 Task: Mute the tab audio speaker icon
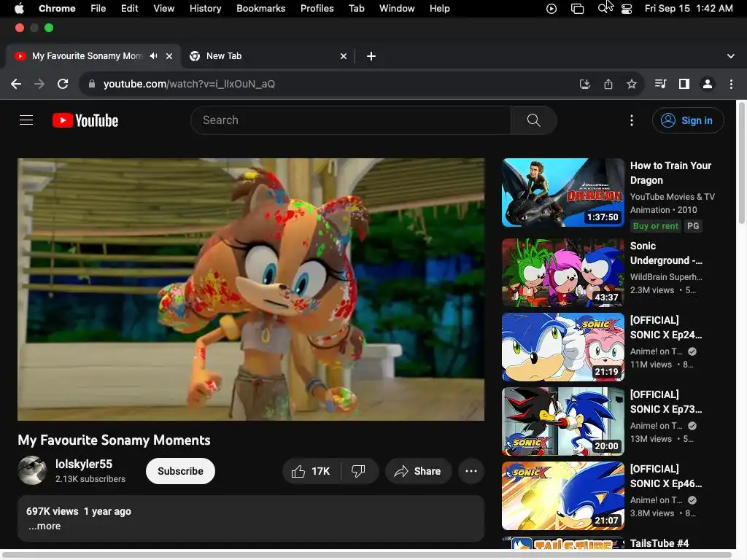[153, 56]
